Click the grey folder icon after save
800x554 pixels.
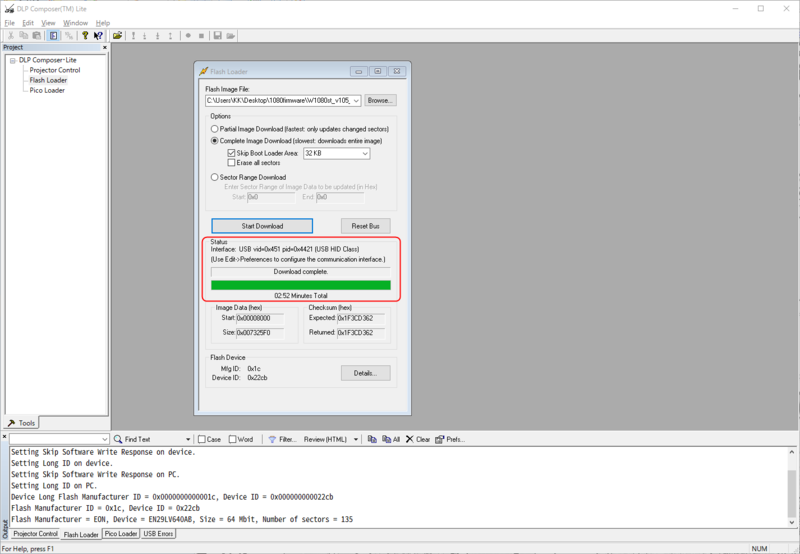(x=231, y=36)
